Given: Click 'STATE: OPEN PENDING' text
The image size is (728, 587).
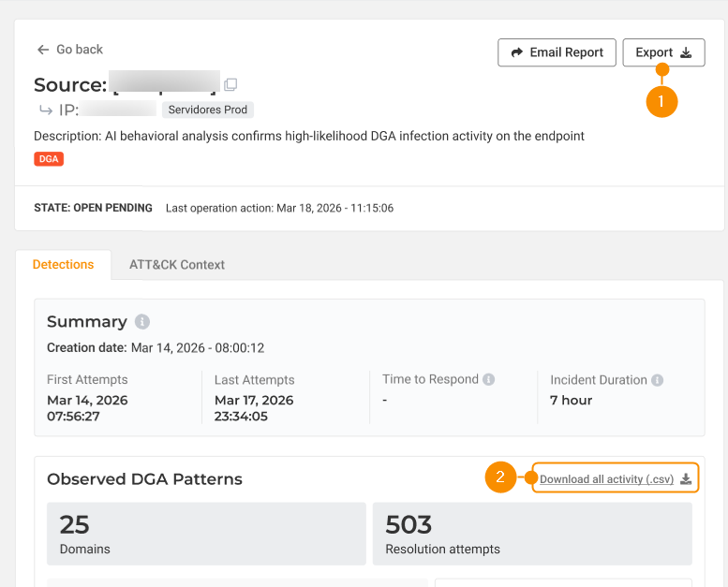Looking at the screenshot, I should pos(93,208).
